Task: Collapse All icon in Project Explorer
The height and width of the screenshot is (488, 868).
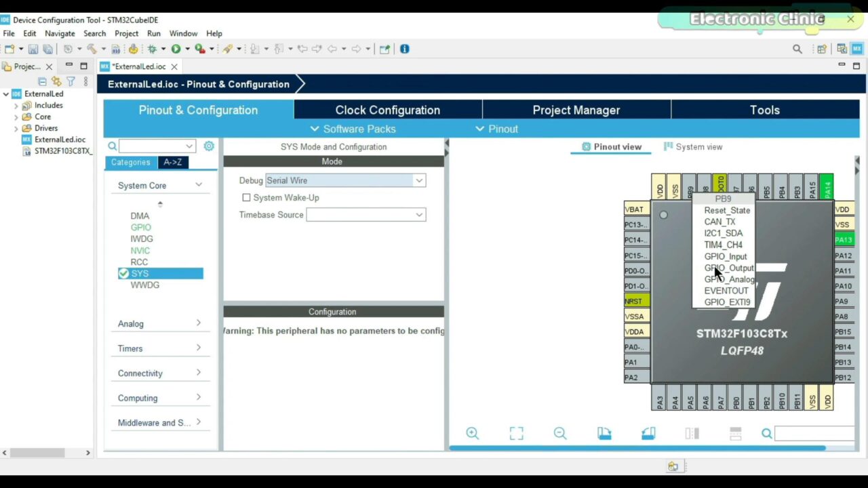Action: tap(42, 81)
